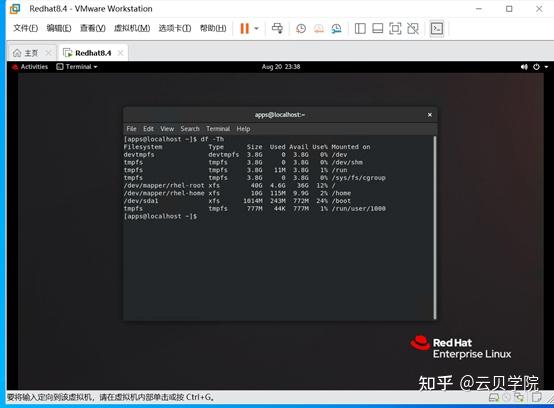
Task: Click the power icon in GNOME top bar
Action: [536, 67]
